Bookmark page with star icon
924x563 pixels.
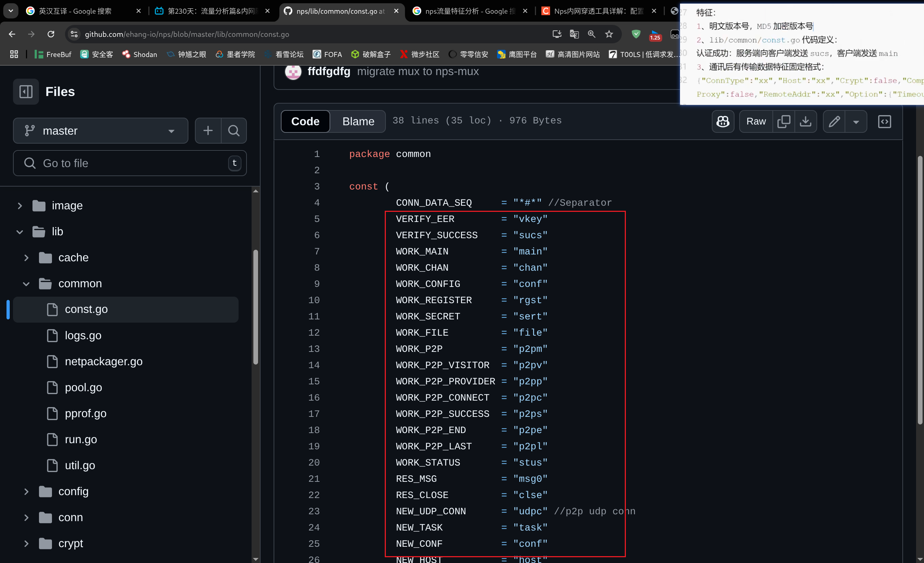609,34
